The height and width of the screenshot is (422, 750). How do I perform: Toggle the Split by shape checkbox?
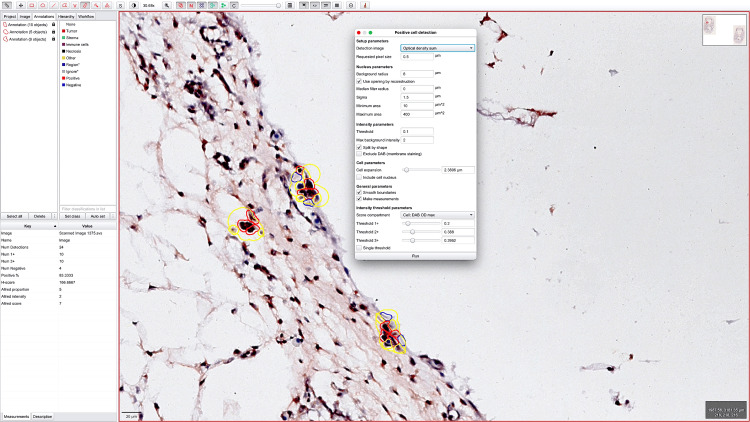[x=359, y=147]
